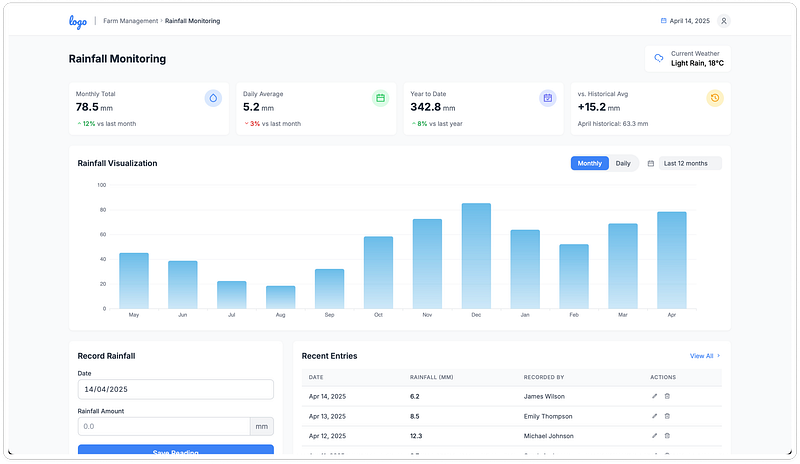Click the Date input field showing 14/04/2025
Image resolution: width=800 pixels, height=464 pixels.
click(x=176, y=389)
